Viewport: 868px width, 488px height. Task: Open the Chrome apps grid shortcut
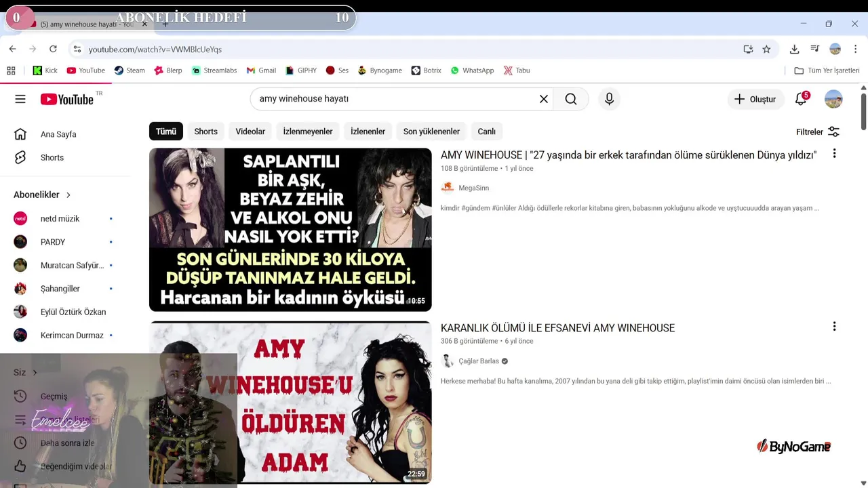11,70
